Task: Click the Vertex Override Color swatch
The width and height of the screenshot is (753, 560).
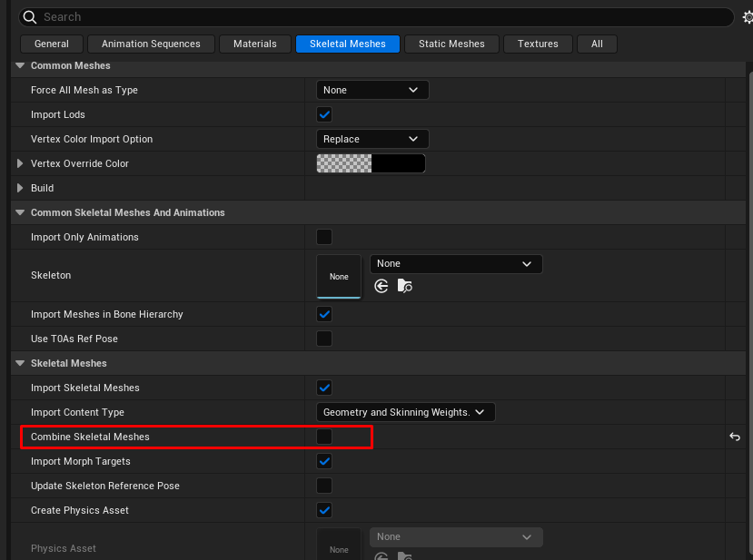Action: pos(371,163)
